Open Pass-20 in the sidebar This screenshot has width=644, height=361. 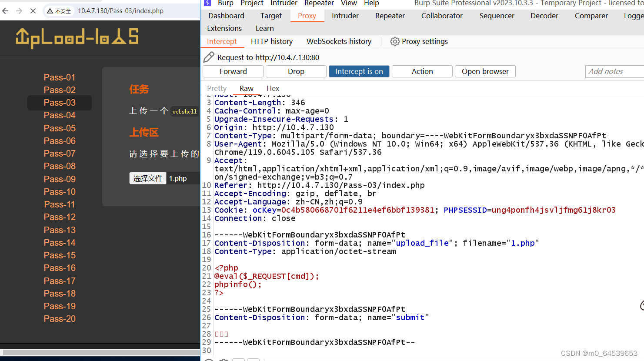point(60,319)
